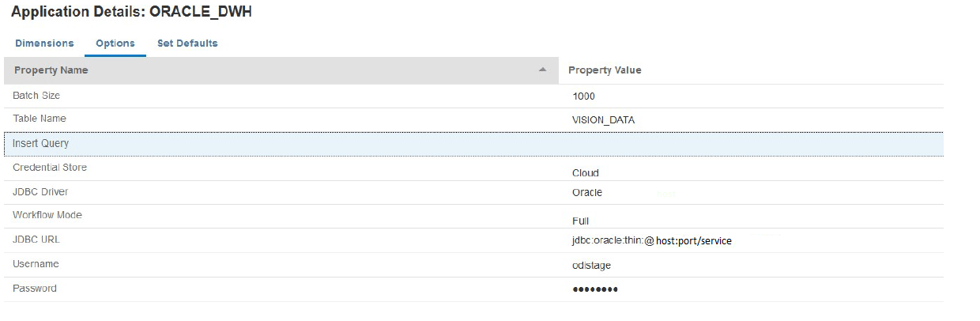Open the Workflow Mode value Full
980x321 pixels.
click(580, 221)
